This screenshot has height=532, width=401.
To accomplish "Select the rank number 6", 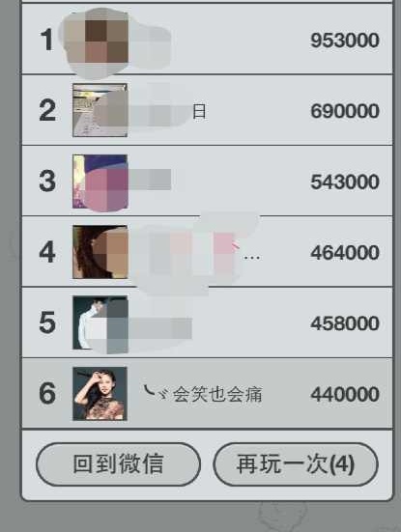I will 47,393.
